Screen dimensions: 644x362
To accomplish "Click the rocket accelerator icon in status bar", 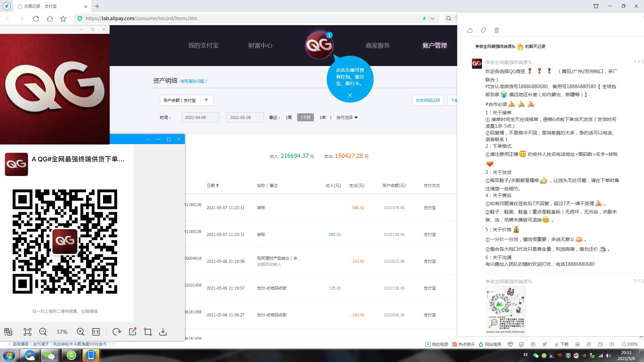I will coord(545,344).
